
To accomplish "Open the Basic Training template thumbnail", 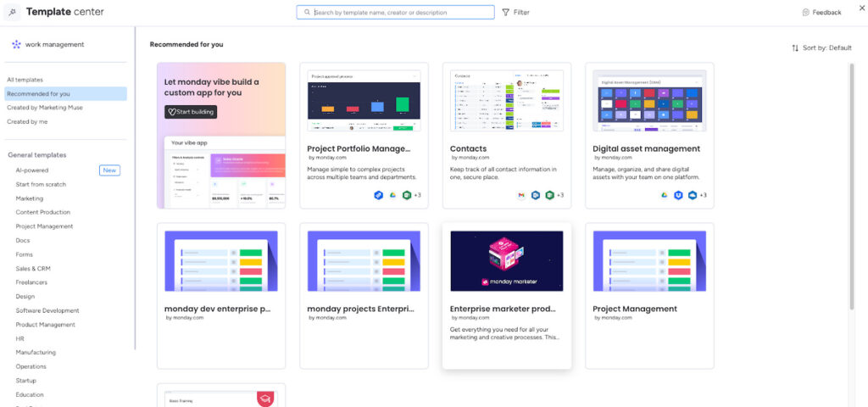I will [221, 399].
